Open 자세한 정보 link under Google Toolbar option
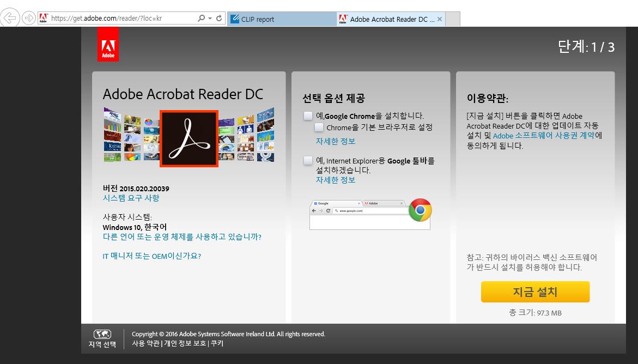Viewport: 638px width, 364px height. click(336, 180)
